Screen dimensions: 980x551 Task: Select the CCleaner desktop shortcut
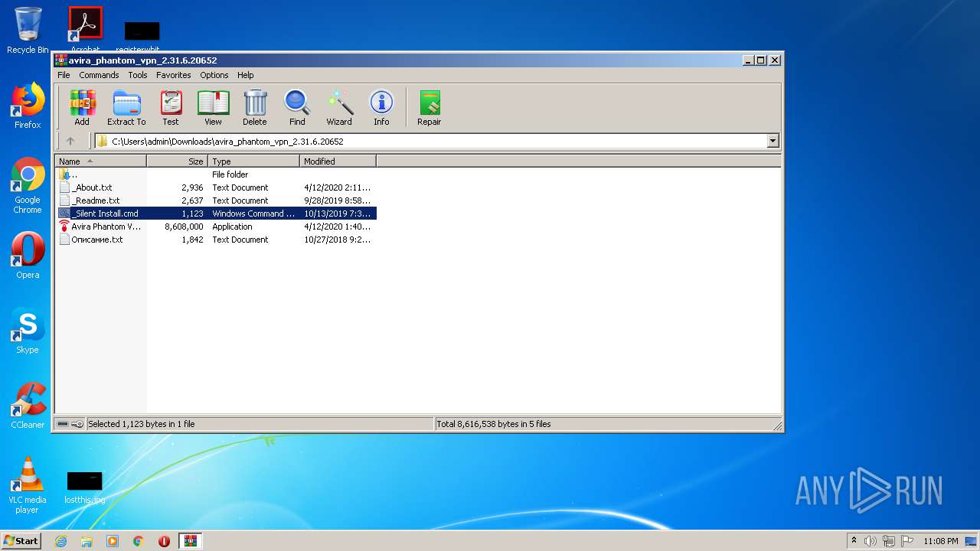tap(28, 406)
